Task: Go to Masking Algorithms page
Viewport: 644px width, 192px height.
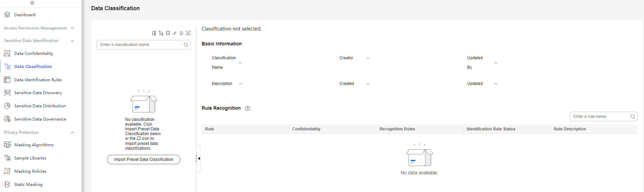Action: (x=34, y=145)
